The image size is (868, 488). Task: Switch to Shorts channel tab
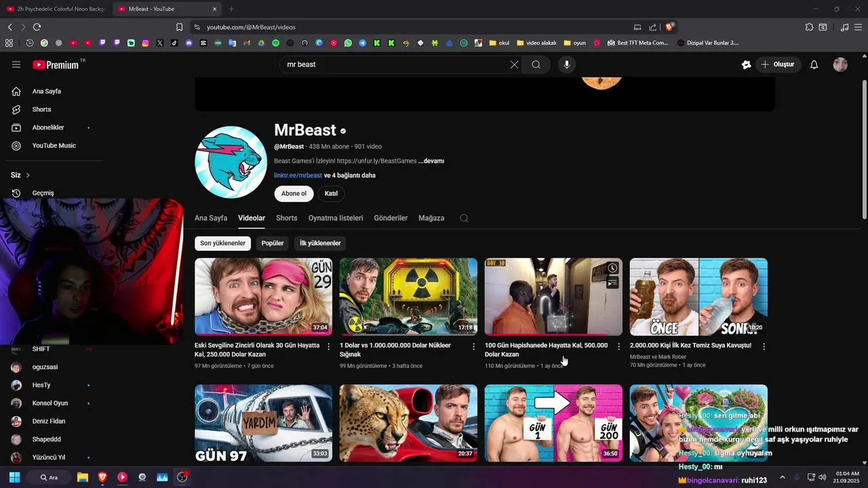point(287,218)
